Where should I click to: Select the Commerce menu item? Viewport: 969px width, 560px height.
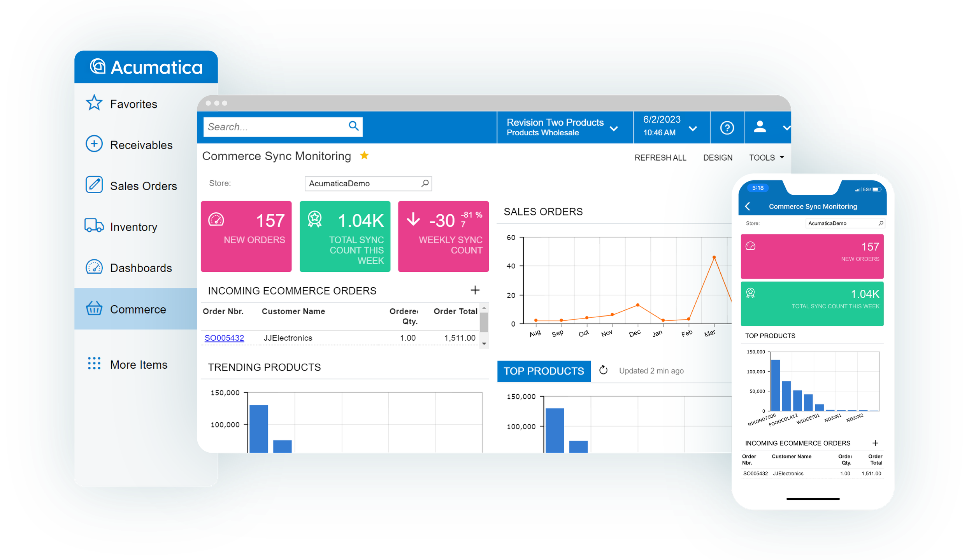point(135,309)
